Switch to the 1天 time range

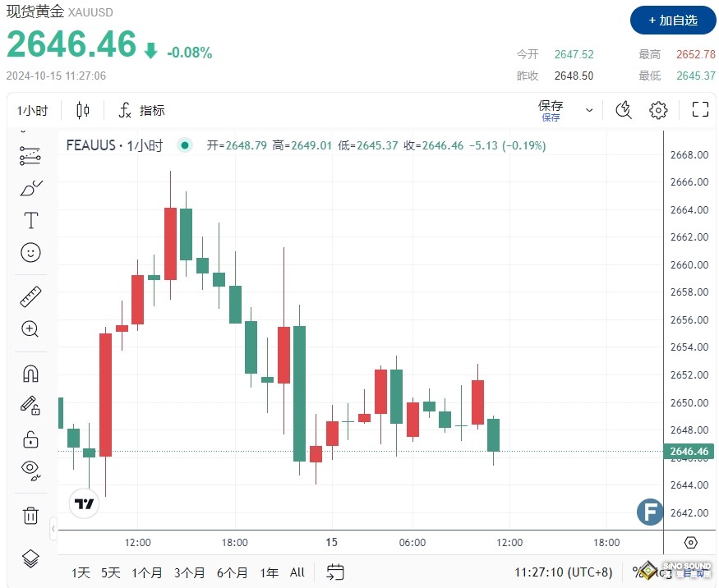[80, 572]
